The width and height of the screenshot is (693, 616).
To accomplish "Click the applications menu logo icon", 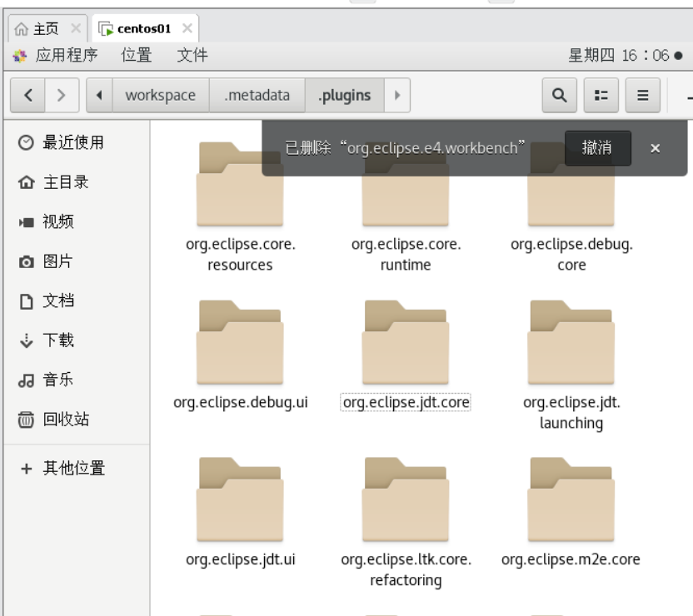I will (x=19, y=56).
